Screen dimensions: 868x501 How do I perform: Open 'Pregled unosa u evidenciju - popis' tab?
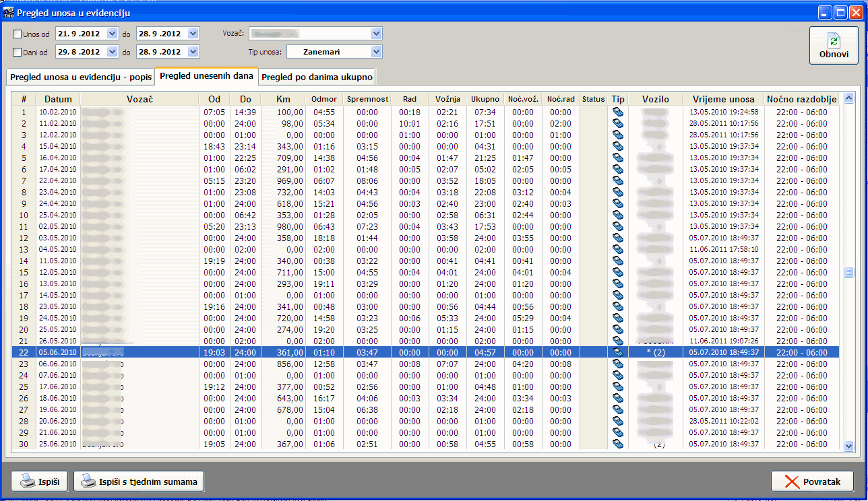pos(80,77)
